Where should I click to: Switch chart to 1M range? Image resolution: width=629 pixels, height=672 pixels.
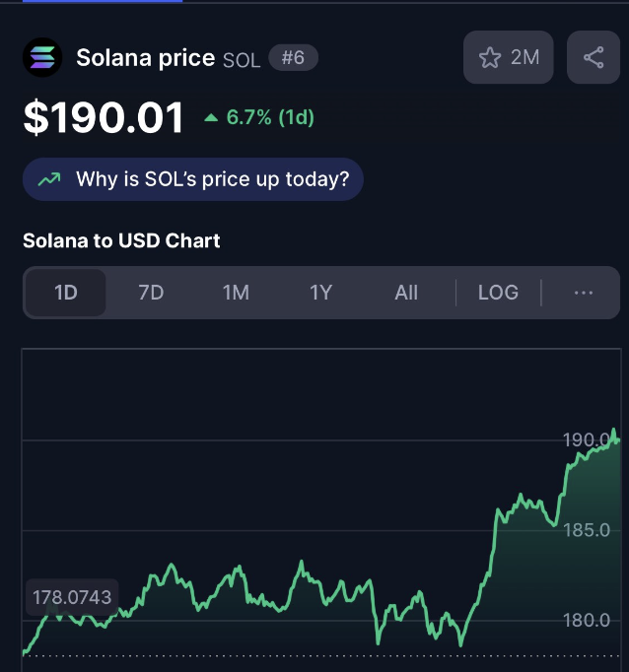point(236,293)
